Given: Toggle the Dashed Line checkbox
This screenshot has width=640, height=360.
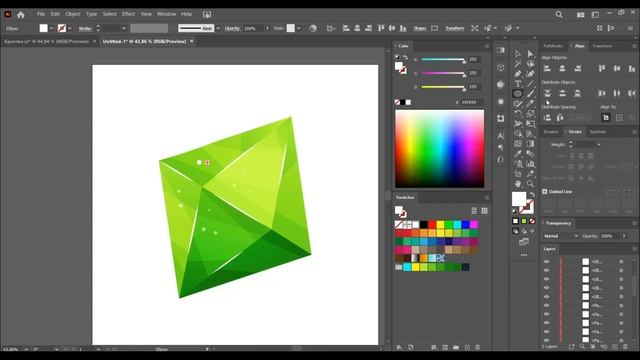Looking at the screenshot, I should click(544, 191).
